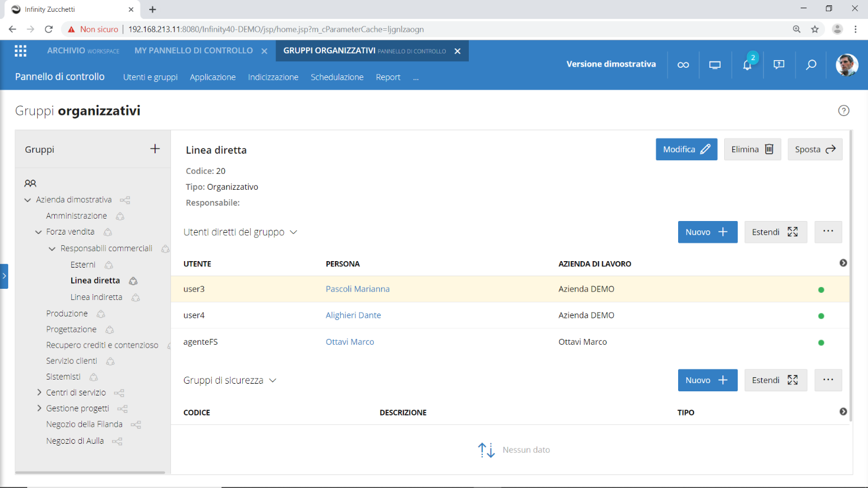Collapse the Utenti diretti del gruppo section
This screenshot has height=488, width=868.
click(x=293, y=232)
